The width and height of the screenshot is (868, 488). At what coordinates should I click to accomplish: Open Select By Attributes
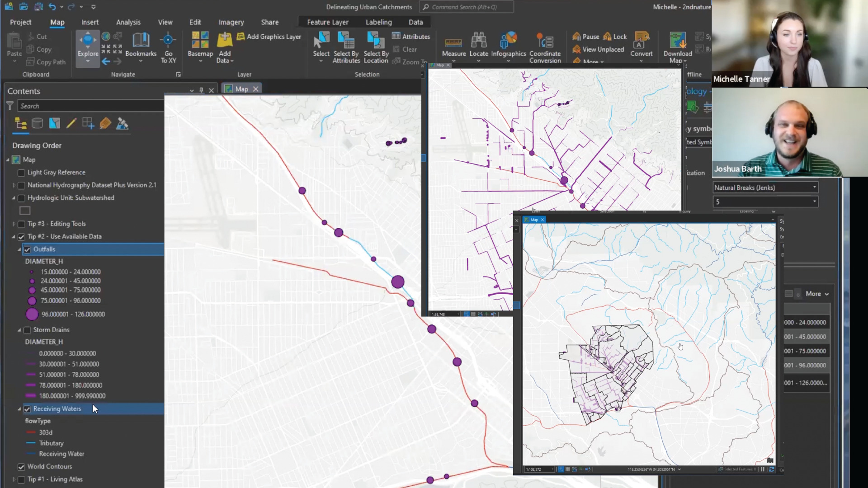pos(346,47)
